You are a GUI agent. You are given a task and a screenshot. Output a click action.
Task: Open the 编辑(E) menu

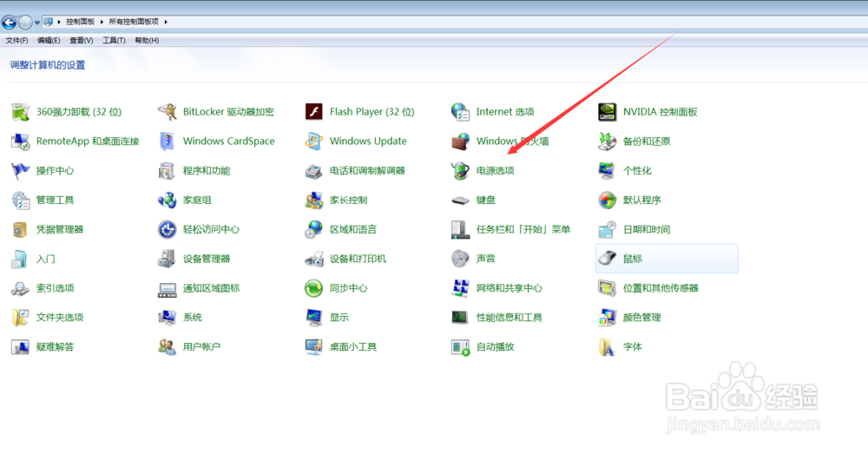tap(49, 41)
